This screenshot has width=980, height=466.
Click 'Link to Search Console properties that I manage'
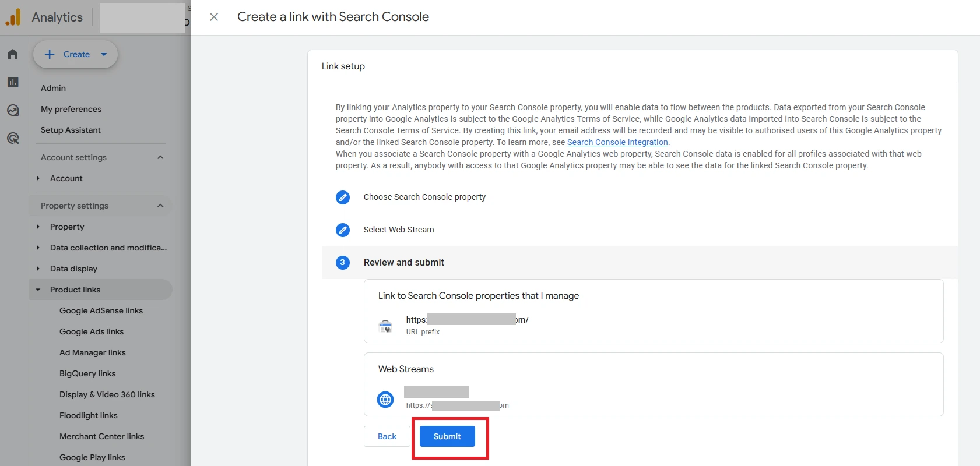coord(479,296)
